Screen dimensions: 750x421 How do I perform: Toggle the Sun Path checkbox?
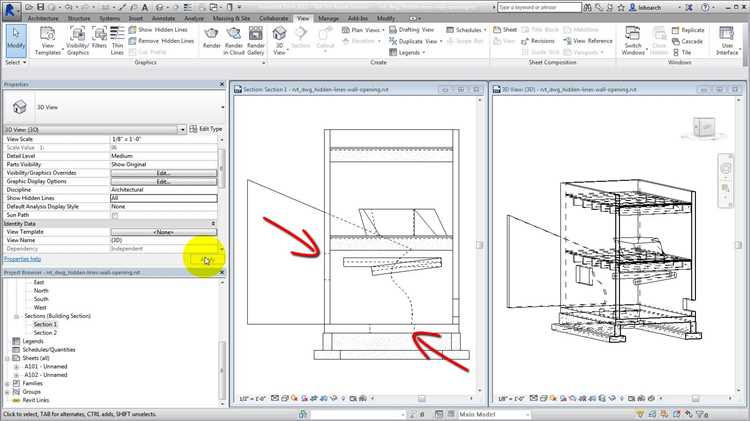coord(115,215)
